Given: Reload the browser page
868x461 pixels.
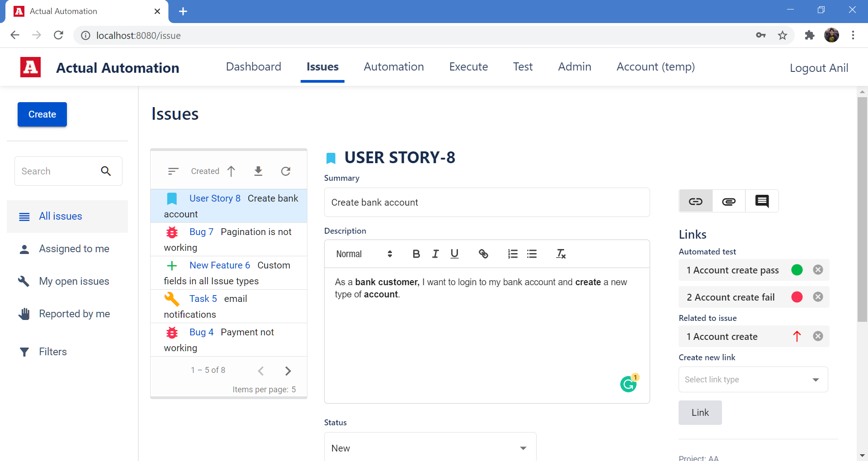Looking at the screenshot, I should tap(58, 35).
